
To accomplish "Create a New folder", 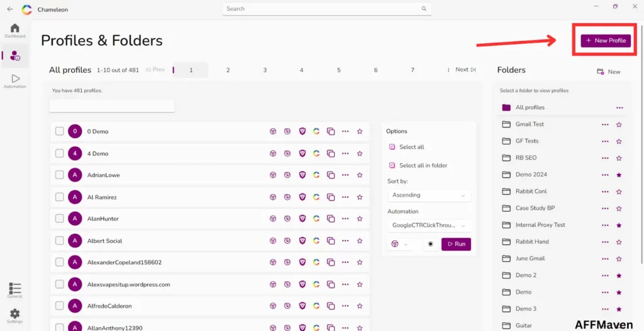I will [609, 72].
